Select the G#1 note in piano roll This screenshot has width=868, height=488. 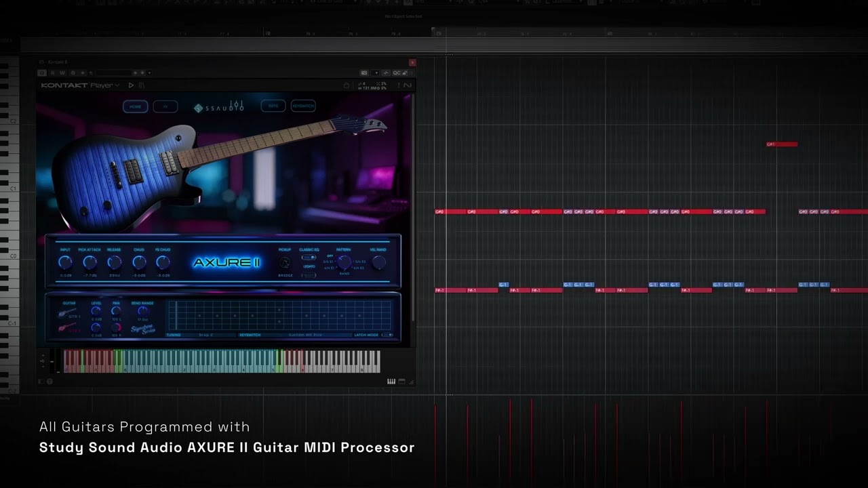coord(782,144)
